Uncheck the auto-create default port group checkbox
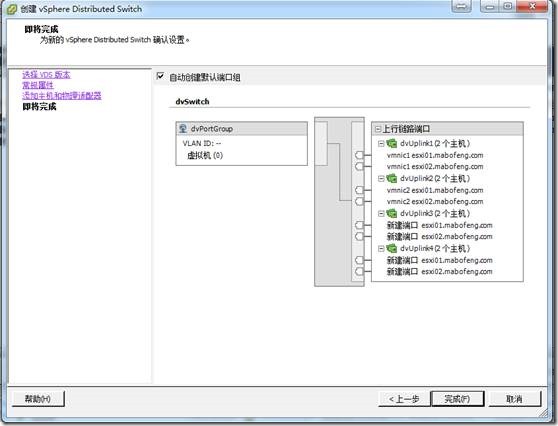 click(x=160, y=76)
